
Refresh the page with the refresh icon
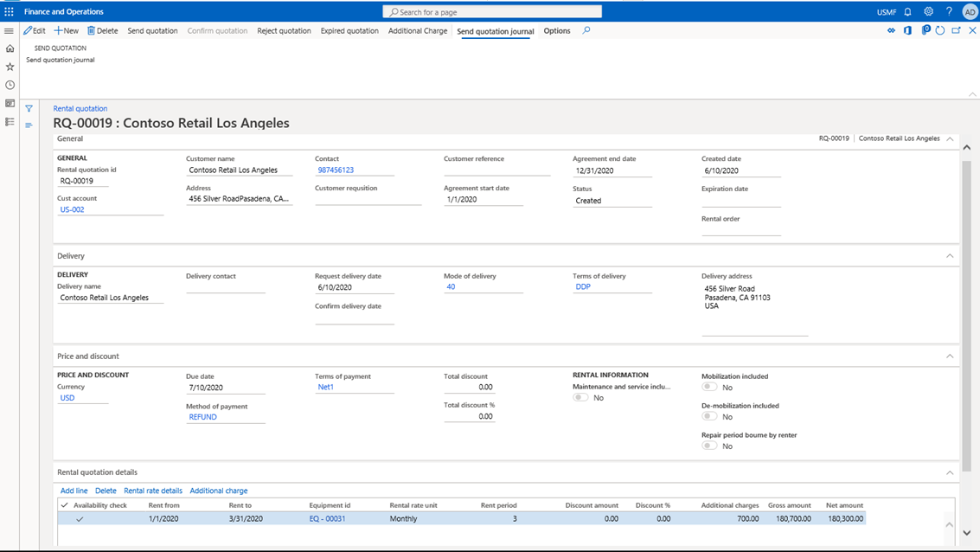[940, 30]
